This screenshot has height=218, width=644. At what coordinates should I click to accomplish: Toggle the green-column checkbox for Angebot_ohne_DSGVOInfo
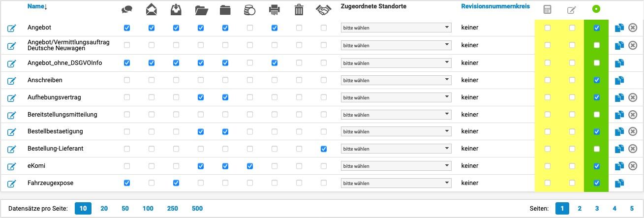click(597, 62)
